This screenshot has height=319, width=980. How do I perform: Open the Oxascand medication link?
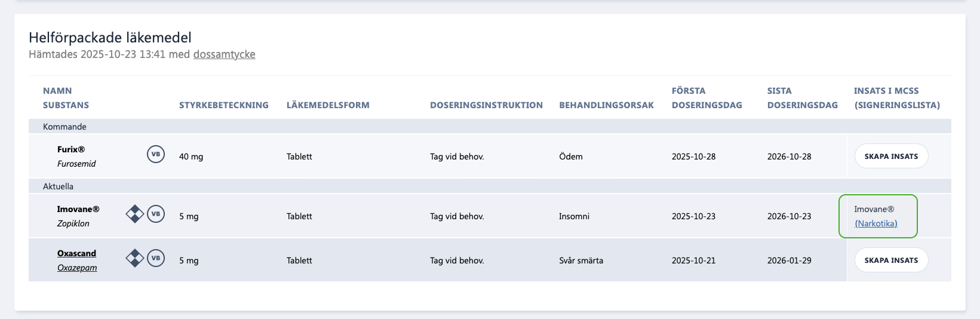[76, 253]
